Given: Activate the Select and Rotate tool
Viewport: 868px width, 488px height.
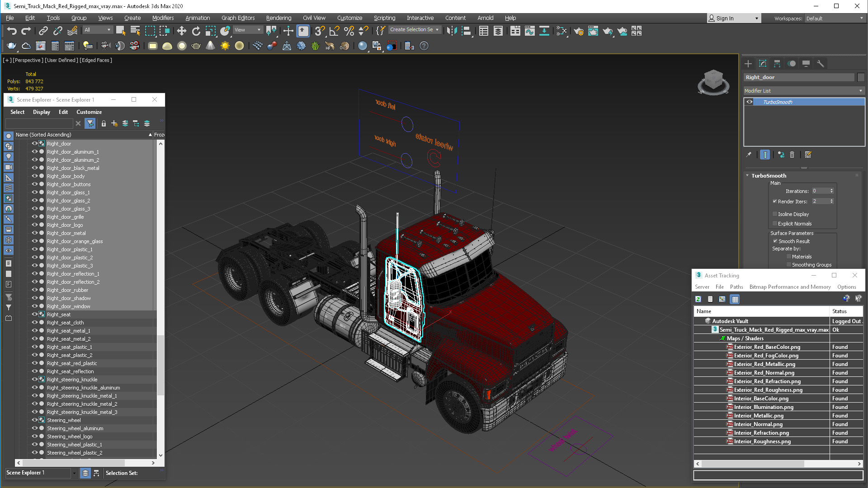Looking at the screenshot, I should (196, 31).
